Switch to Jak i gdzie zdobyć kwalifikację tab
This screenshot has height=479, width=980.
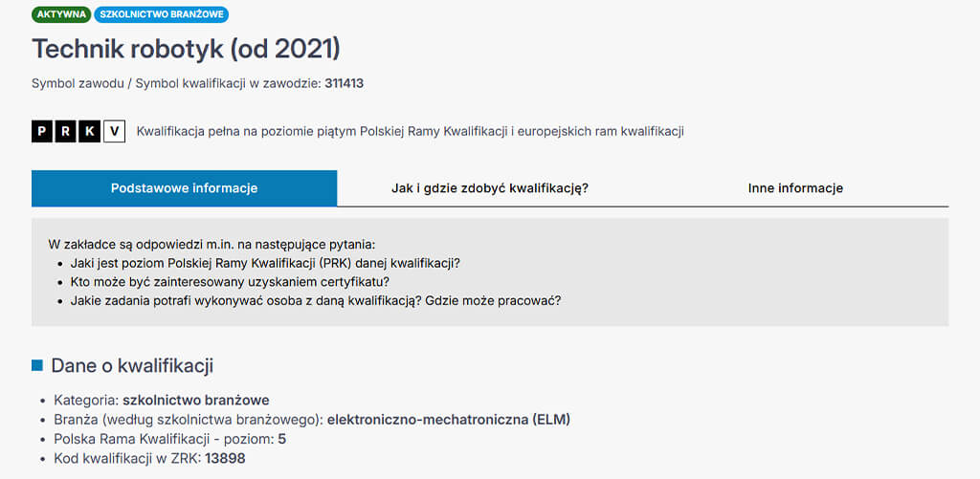pyautogui.click(x=489, y=188)
